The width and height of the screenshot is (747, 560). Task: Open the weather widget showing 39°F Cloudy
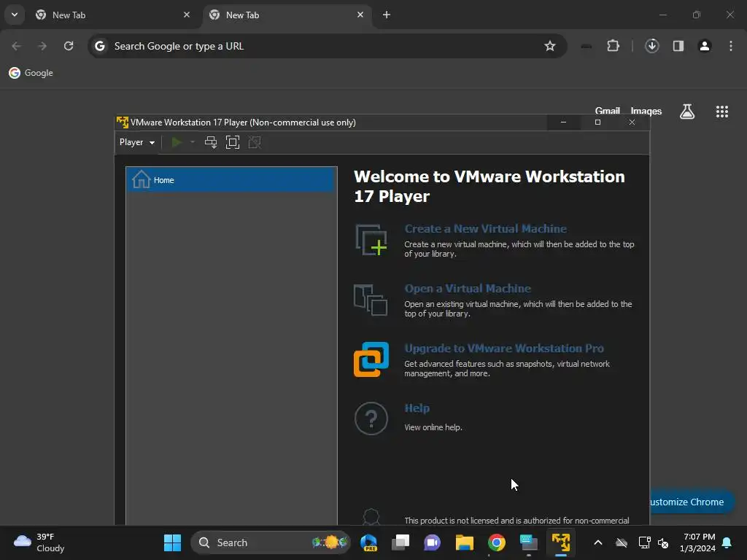coord(39,542)
